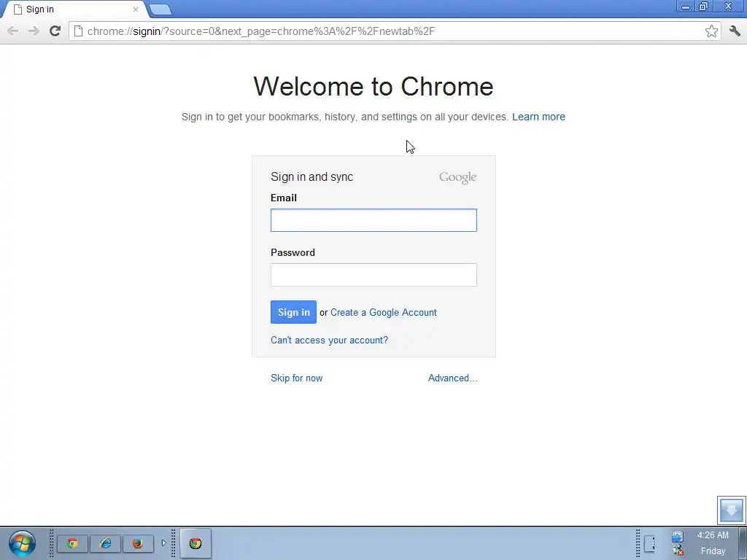Open the Chrome wrench menu

(735, 31)
